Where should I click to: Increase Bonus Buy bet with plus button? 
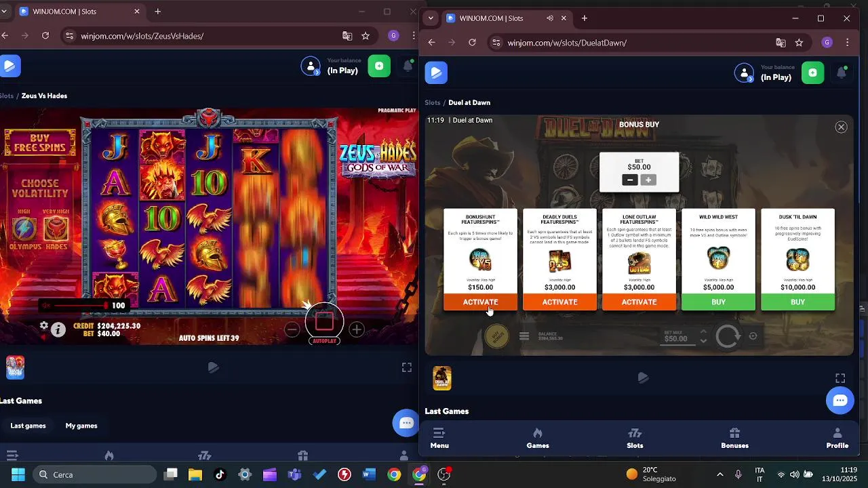[x=648, y=180]
